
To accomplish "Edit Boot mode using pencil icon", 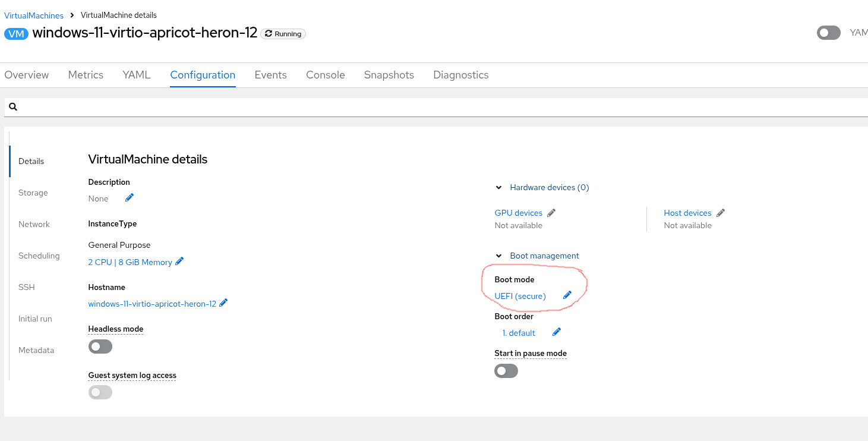I will pyautogui.click(x=567, y=295).
